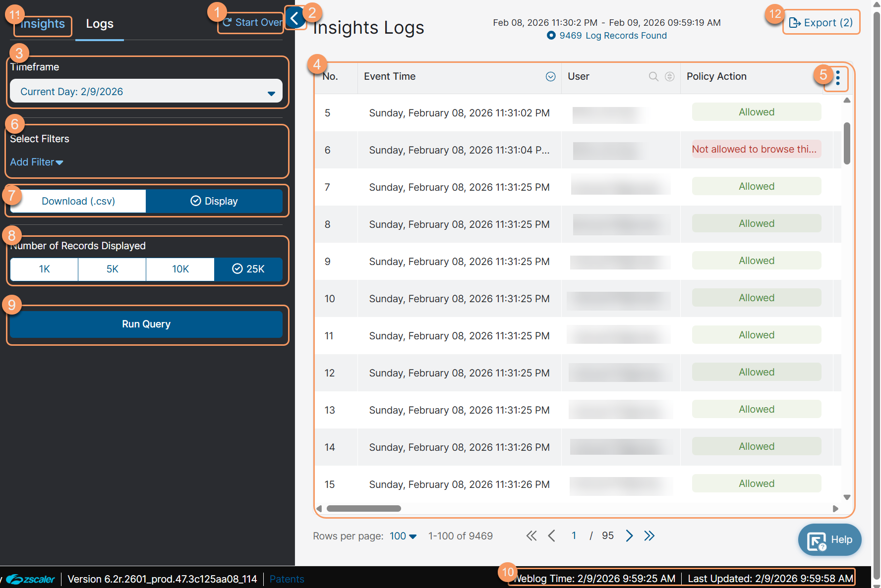Switch to the Insights tab
This screenshot has width=881, height=588.
click(x=43, y=24)
